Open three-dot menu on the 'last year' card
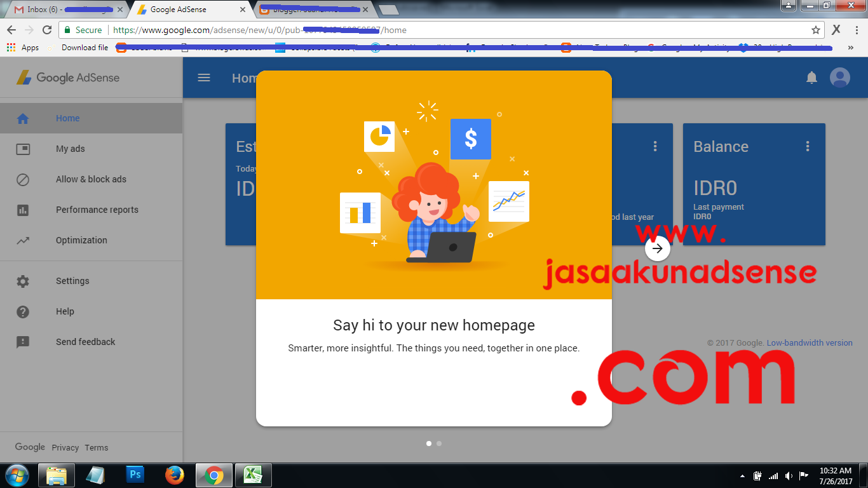The image size is (868, 488). (655, 146)
